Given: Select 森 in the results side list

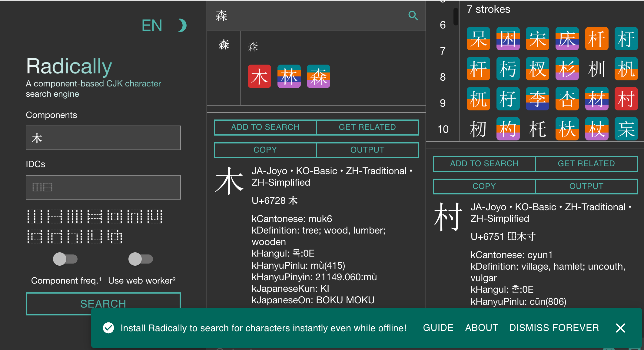Looking at the screenshot, I should point(224,45).
